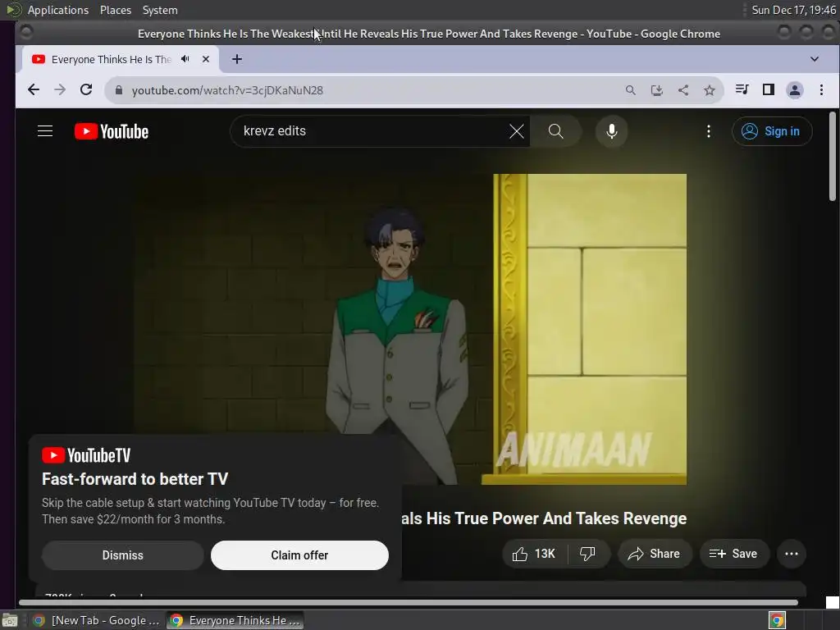840x630 pixels.
Task: Expand the tab search chevron
Action: click(x=815, y=59)
